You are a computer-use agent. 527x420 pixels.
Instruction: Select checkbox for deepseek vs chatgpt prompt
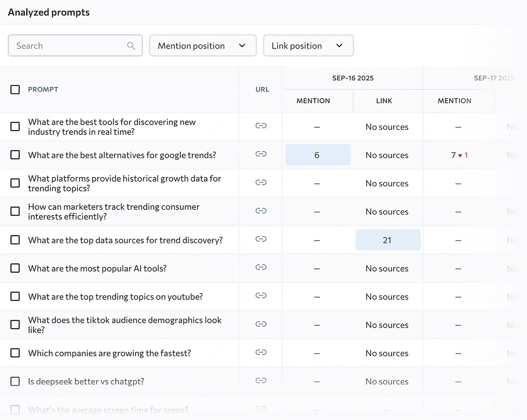click(x=15, y=381)
